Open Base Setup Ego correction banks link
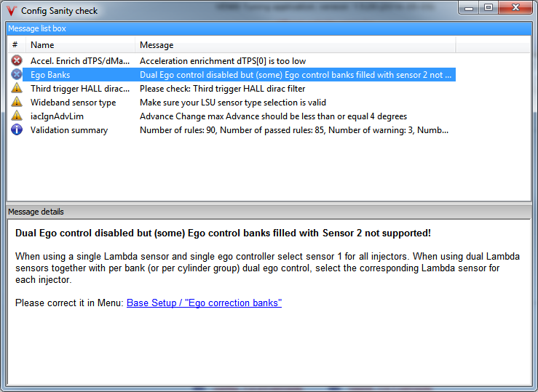This screenshot has width=538, height=392. (x=204, y=303)
